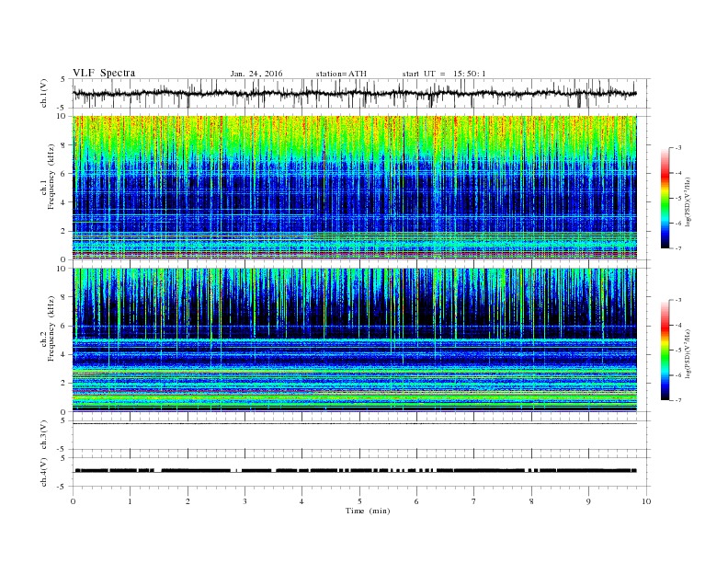Viewport: 728px width, 563px height.
Task: Click the "station=ATH" header label
Action: (341, 74)
